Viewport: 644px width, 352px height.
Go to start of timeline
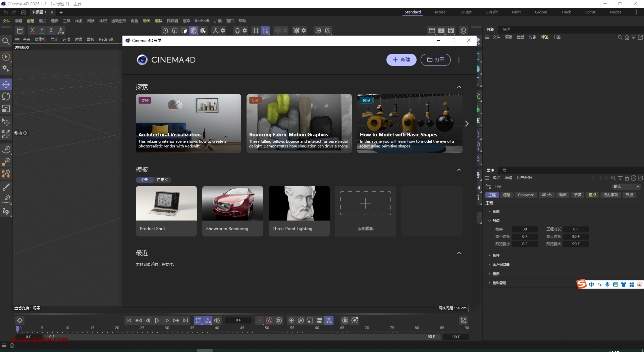point(129,320)
